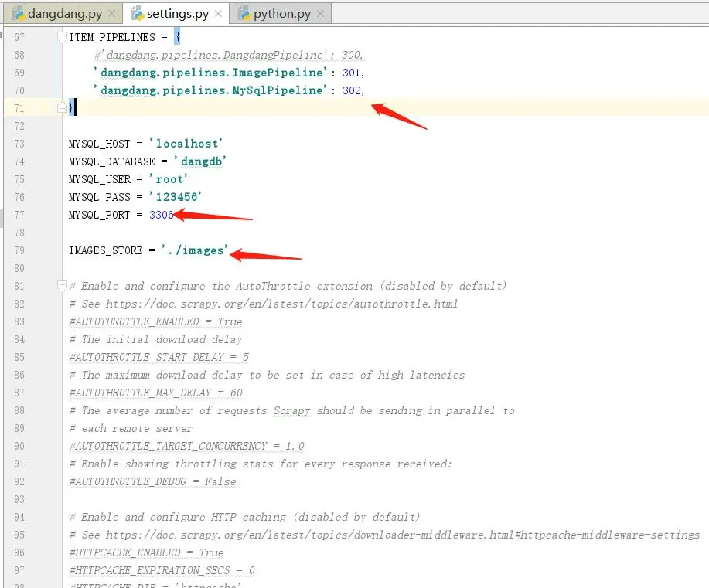The width and height of the screenshot is (709, 588).
Task: Click the MYSQL_PASS variable name
Action: [x=100, y=197]
